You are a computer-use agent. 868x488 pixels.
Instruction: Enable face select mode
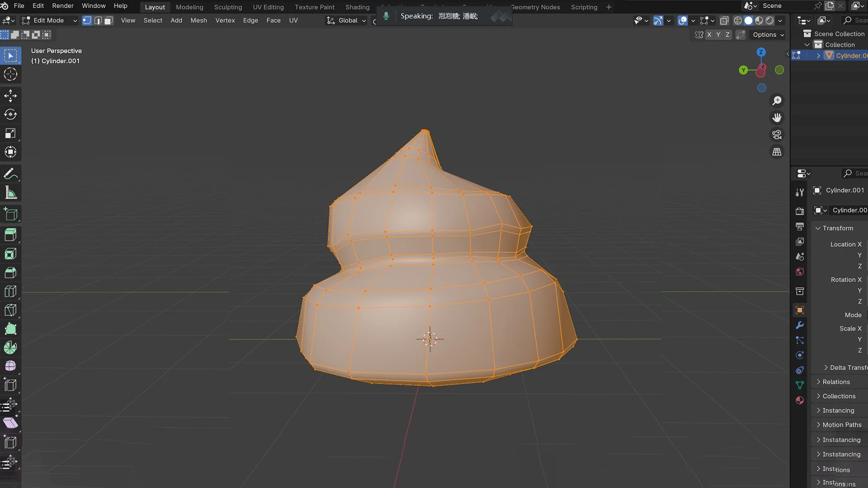coord(108,20)
